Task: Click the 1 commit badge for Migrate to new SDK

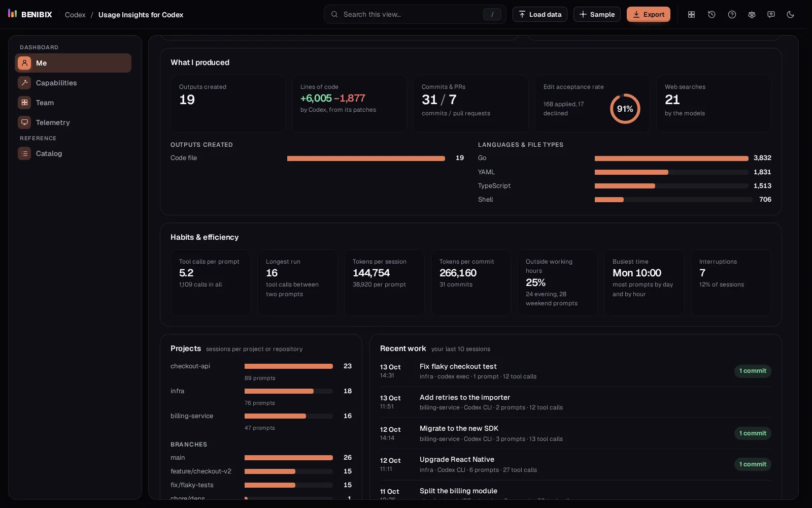Action: coord(753,433)
